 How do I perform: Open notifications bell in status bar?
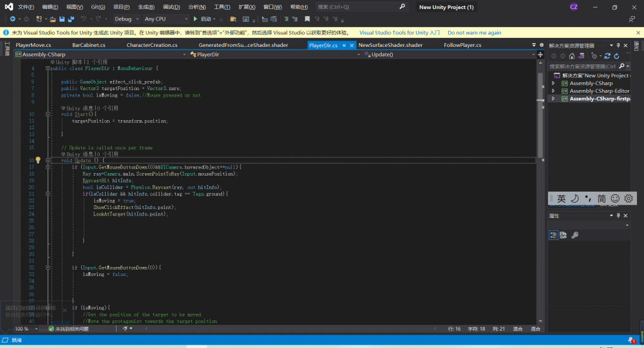coord(631,340)
